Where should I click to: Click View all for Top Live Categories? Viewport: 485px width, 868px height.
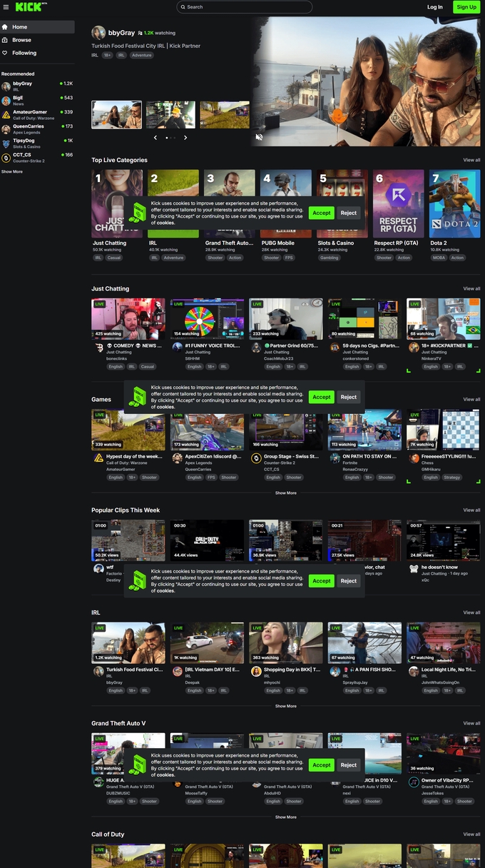[x=471, y=160]
